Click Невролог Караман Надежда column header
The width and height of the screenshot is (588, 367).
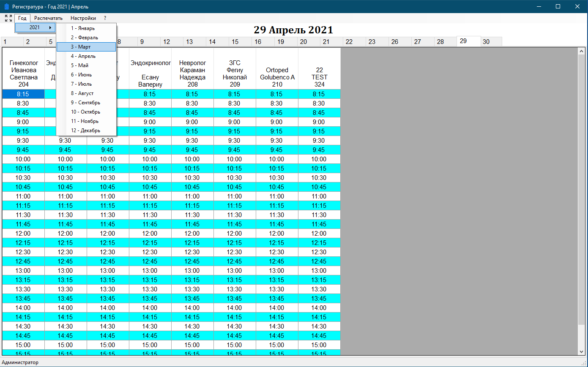click(x=192, y=73)
